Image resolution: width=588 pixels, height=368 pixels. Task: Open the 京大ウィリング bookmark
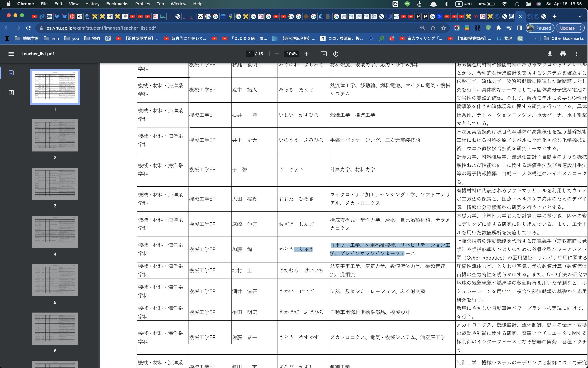[421, 38]
